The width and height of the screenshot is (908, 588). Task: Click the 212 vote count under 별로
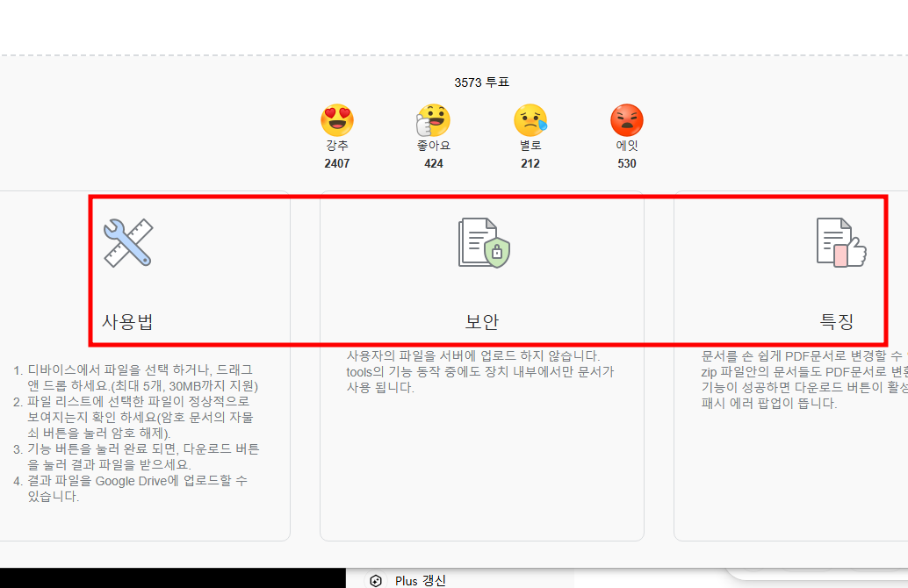tap(530, 162)
